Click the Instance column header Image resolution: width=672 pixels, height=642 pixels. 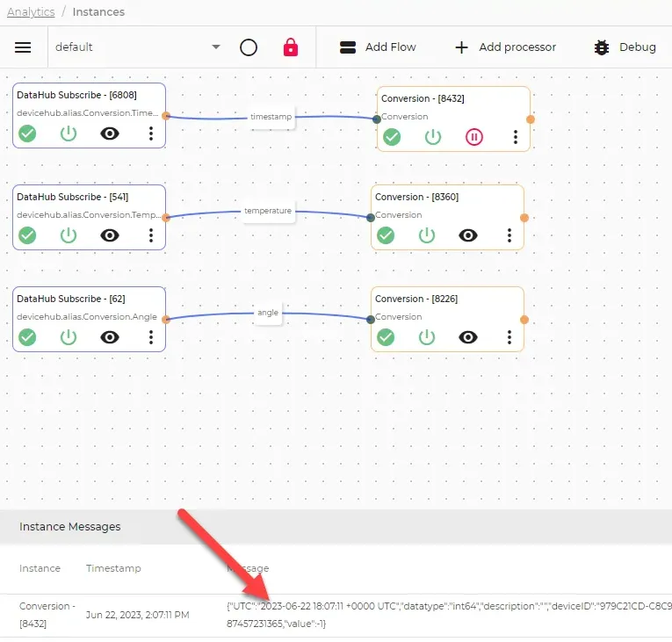click(x=40, y=568)
